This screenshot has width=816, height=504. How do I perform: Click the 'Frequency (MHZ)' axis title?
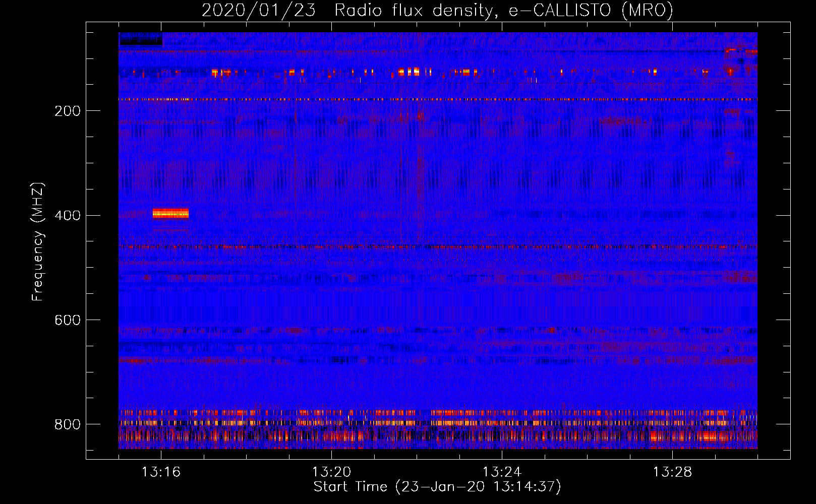click(38, 242)
